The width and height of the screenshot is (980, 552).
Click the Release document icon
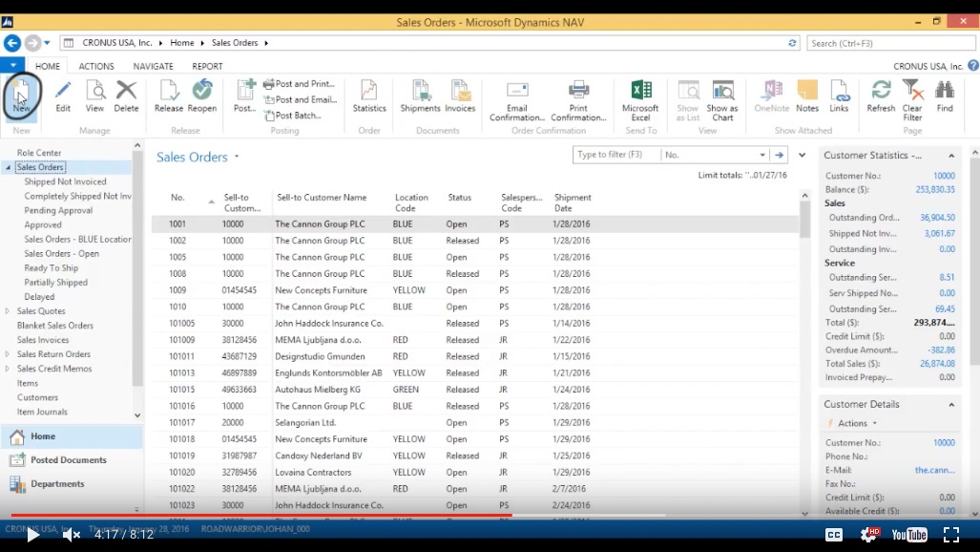coord(169,91)
